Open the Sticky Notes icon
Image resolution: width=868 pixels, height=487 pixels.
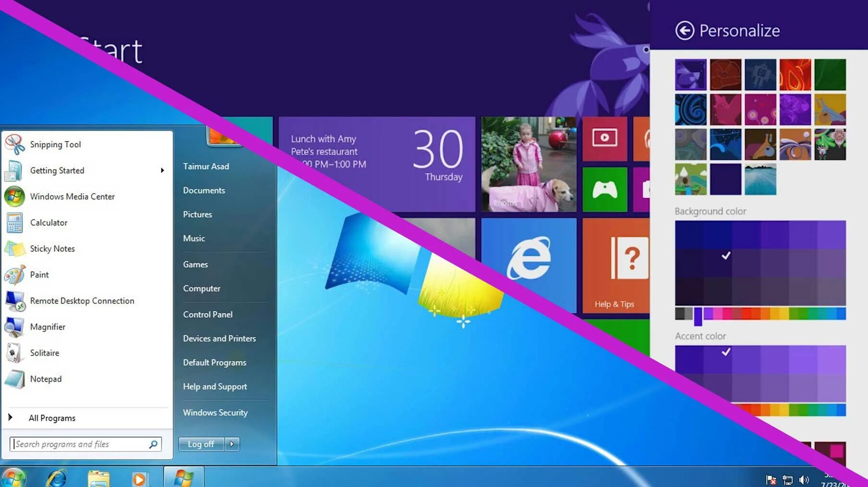pyautogui.click(x=14, y=249)
